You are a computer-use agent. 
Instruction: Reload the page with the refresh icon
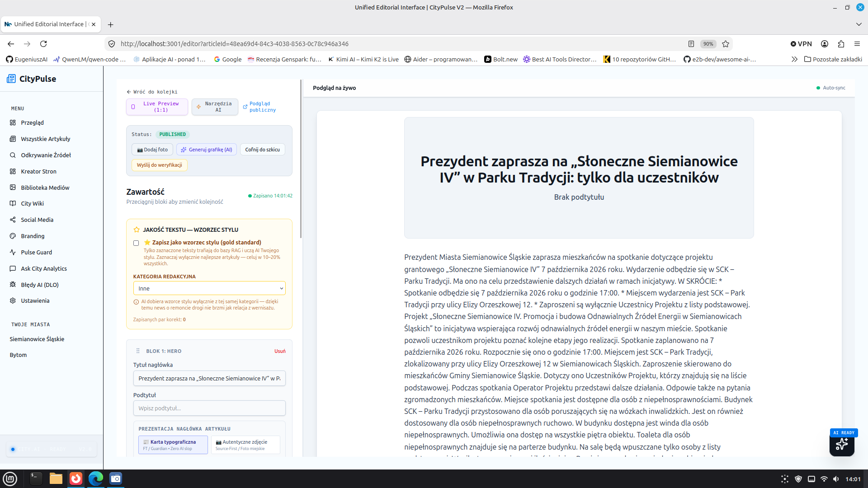click(43, 44)
